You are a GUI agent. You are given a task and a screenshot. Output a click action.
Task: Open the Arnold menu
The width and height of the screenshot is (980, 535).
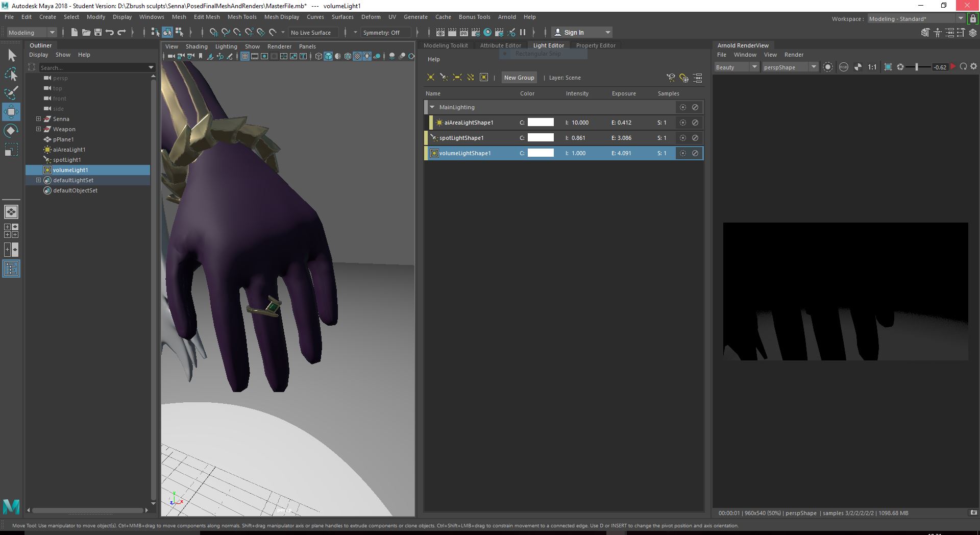(507, 17)
